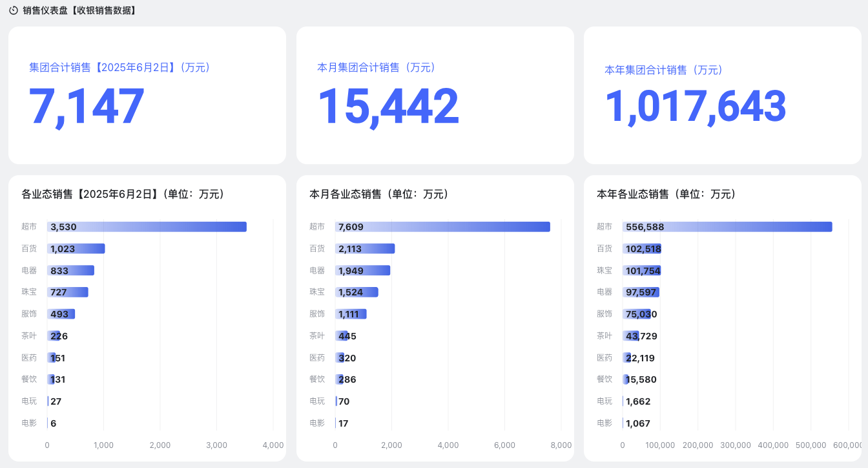This screenshot has height=468, width=868.
Task: Click the 超市 bar showing 7,609 in monthly chart
Action: [442, 227]
